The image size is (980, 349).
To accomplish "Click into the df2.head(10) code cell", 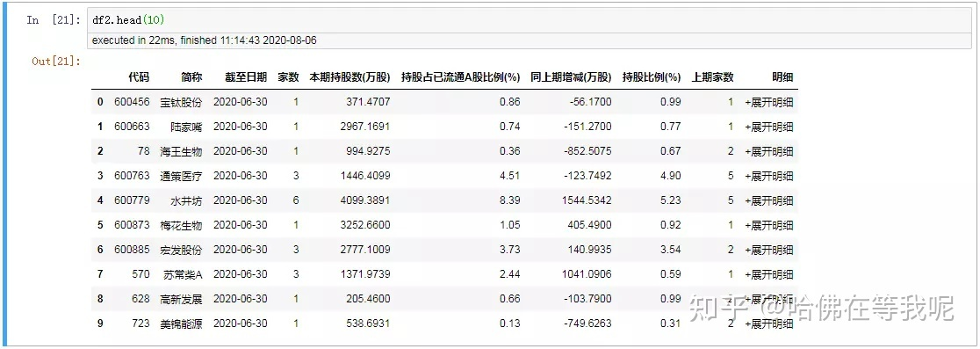I will point(530,20).
